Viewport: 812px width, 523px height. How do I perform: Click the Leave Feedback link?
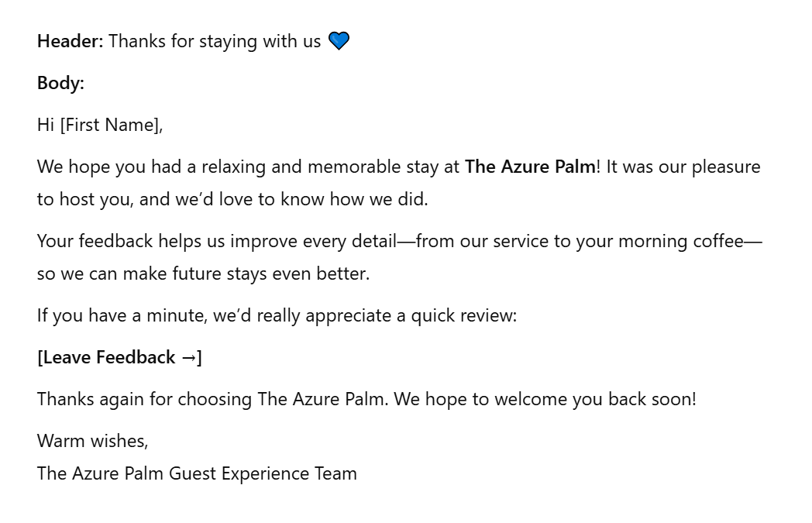coord(119,357)
